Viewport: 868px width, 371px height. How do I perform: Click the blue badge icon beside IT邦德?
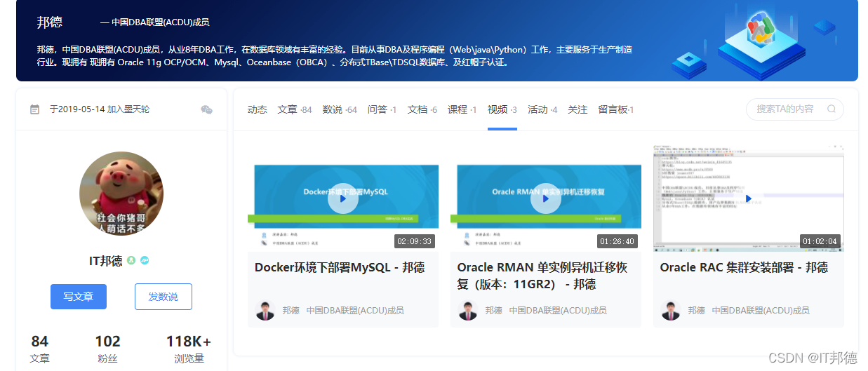(x=145, y=261)
